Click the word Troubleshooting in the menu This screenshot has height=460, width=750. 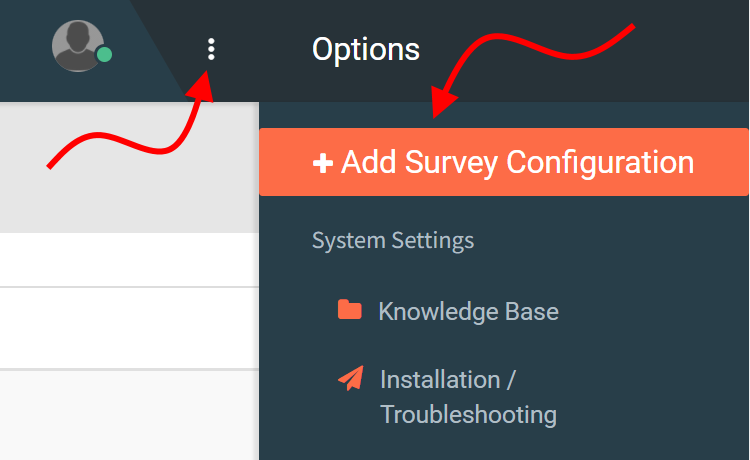[x=468, y=414]
